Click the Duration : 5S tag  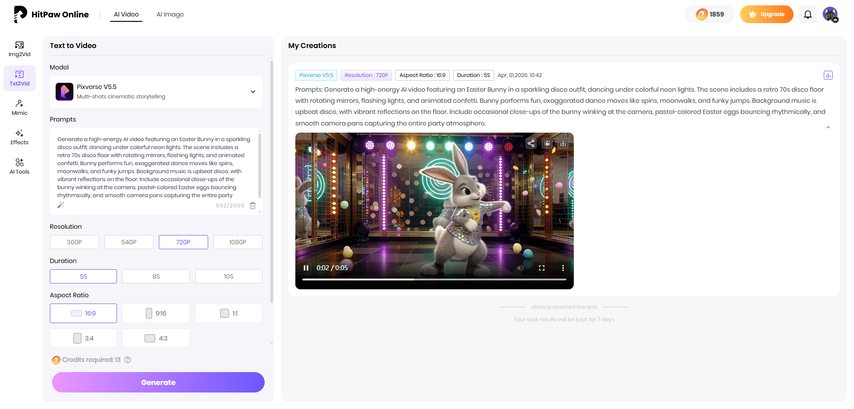pos(474,75)
